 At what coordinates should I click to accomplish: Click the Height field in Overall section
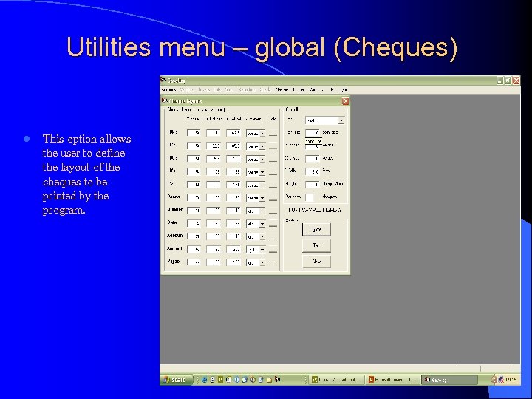coord(313,184)
